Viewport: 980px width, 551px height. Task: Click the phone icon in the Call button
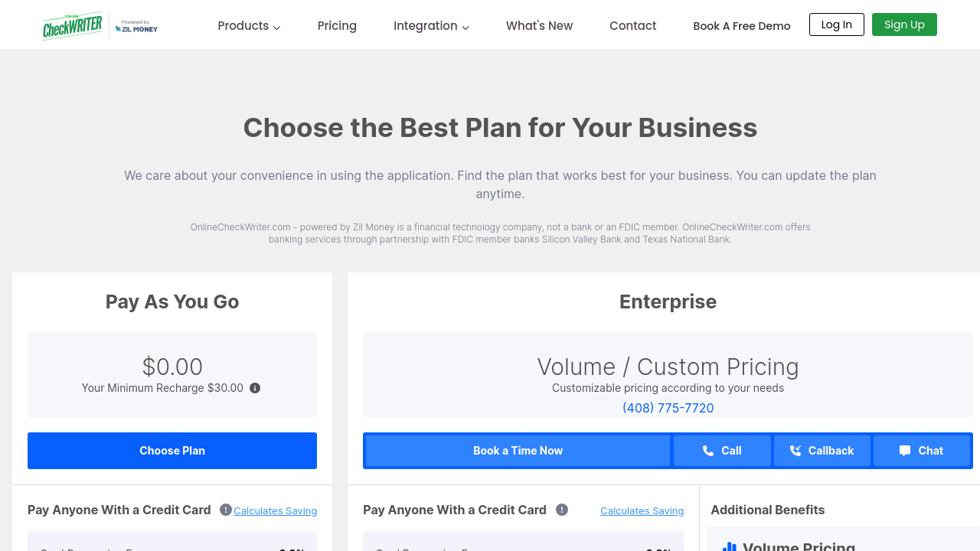coord(708,451)
